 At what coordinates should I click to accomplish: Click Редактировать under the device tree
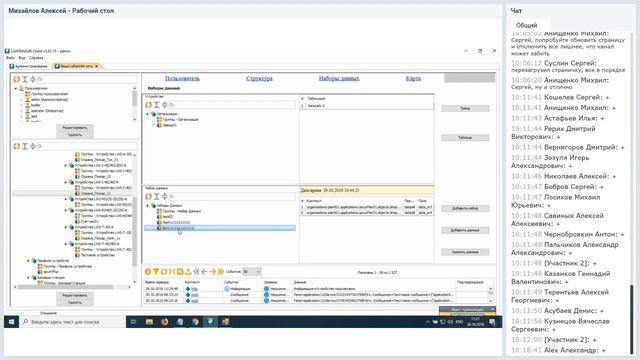75,295
